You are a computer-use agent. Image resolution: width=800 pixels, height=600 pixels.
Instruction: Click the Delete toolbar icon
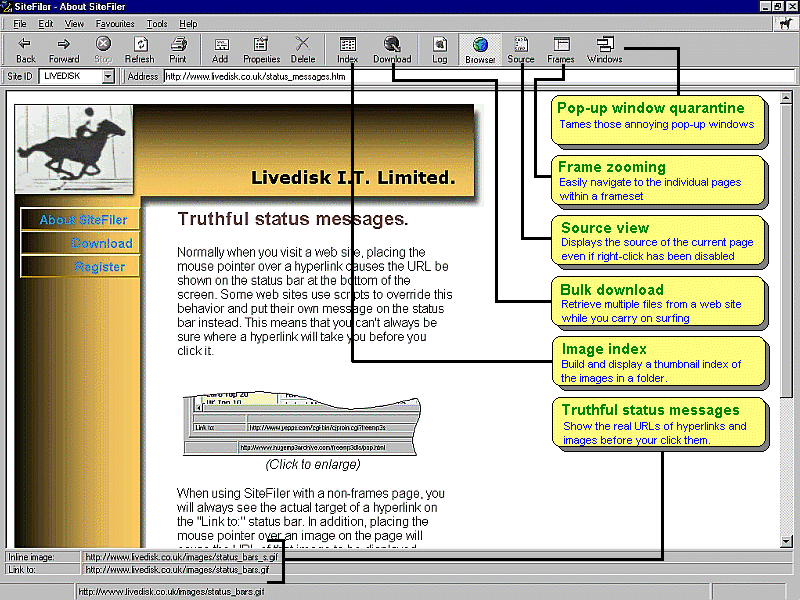[x=303, y=50]
